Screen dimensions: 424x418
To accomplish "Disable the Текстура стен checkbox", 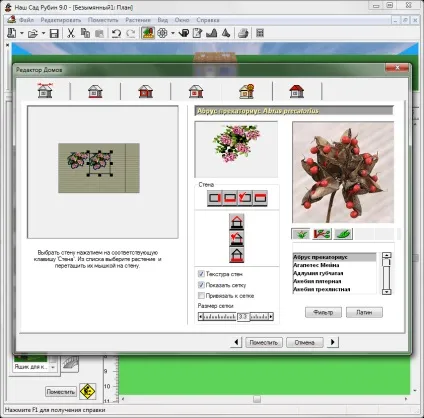I will click(201, 274).
